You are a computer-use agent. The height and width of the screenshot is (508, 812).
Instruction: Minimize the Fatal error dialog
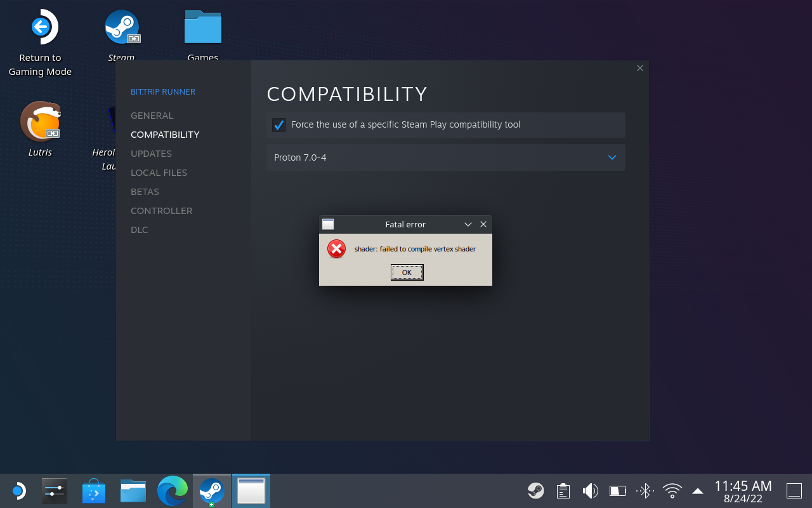[468, 224]
